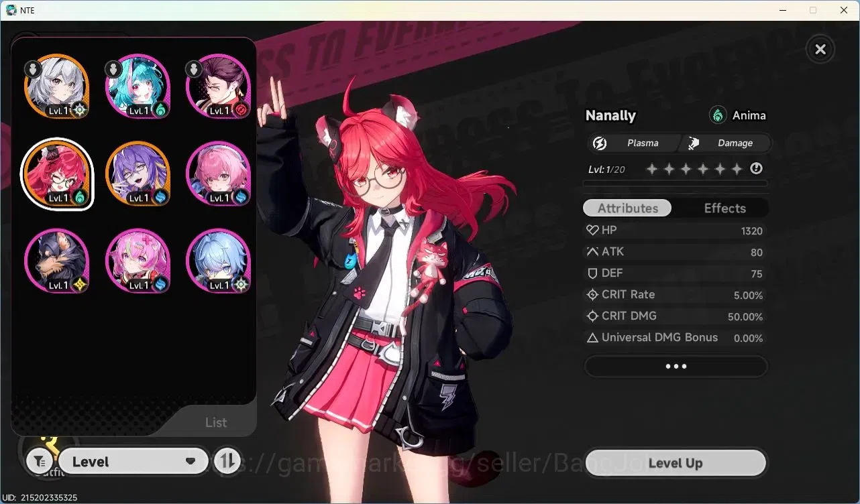Select the blue-haired character portrait

(x=218, y=261)
